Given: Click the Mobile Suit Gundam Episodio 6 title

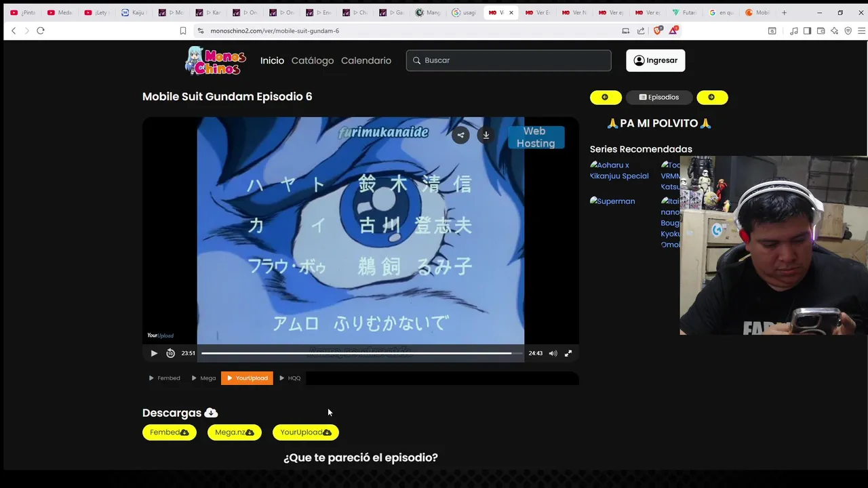Looking at the screenshot, I should pyautogui.click(x=227, y=96).
